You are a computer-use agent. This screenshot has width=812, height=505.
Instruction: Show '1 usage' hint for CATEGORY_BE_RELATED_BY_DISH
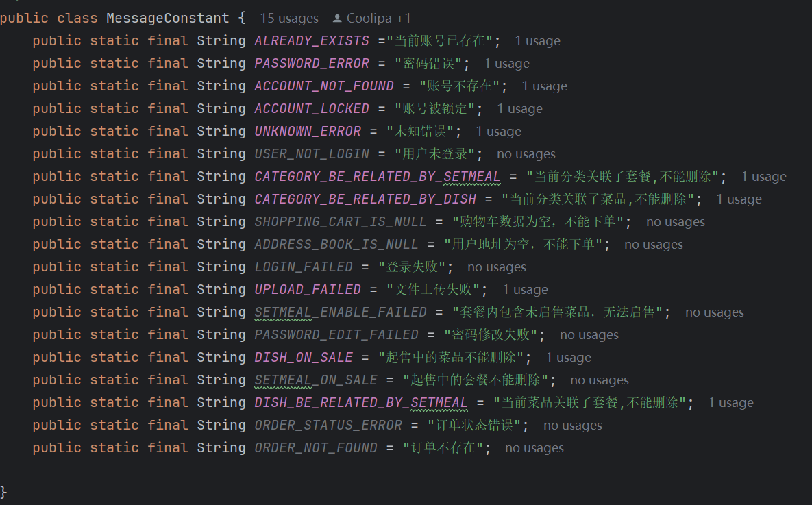739,199
